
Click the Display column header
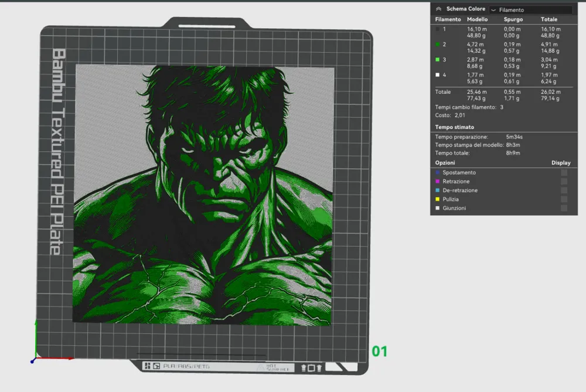[561, 162]
